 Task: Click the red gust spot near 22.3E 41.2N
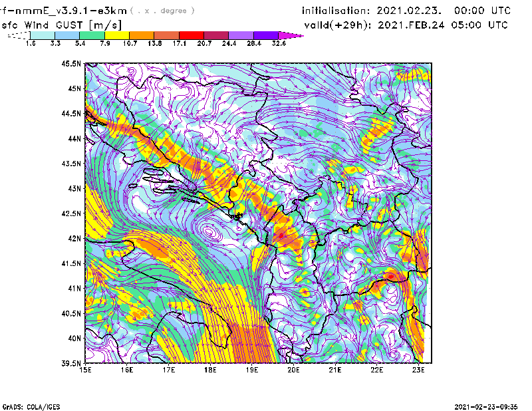391,277
